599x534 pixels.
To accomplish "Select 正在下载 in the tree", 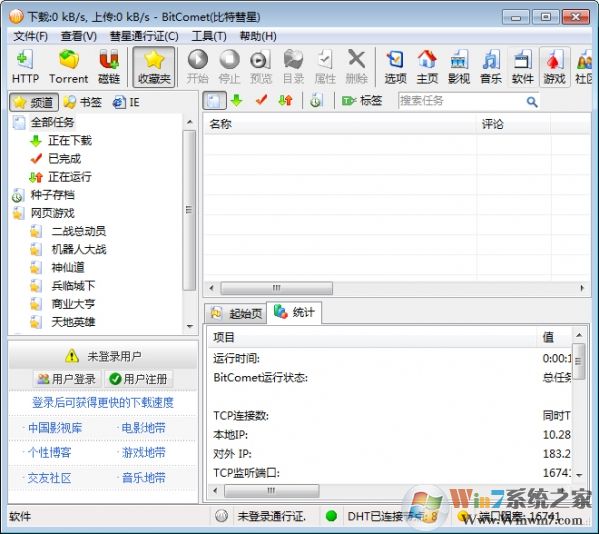I will 70,141.
